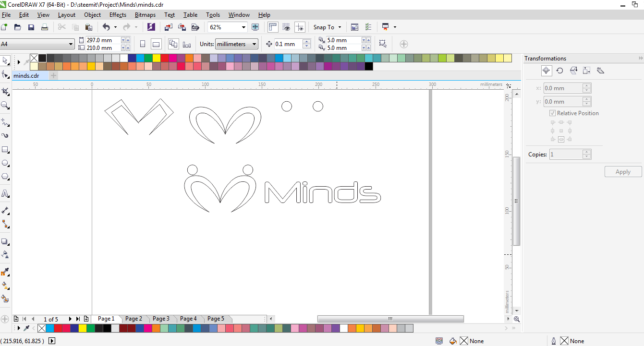The image size is (644, 346).
Task: Click the Undo arrow icon
Action: [x=106, y=27]
